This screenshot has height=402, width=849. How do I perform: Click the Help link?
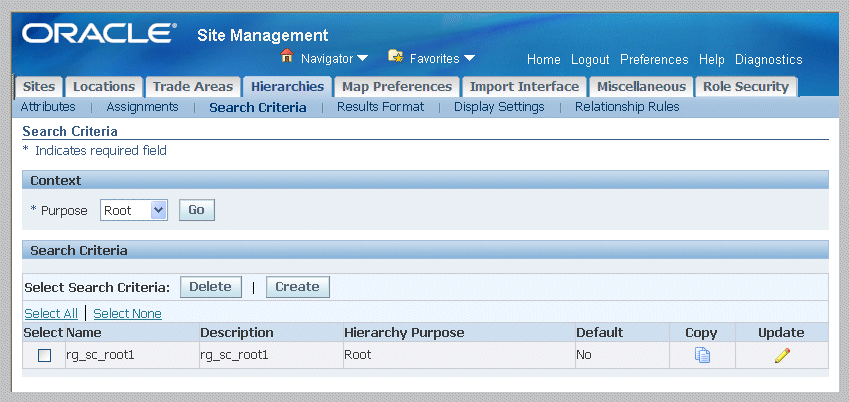(711, 59)
